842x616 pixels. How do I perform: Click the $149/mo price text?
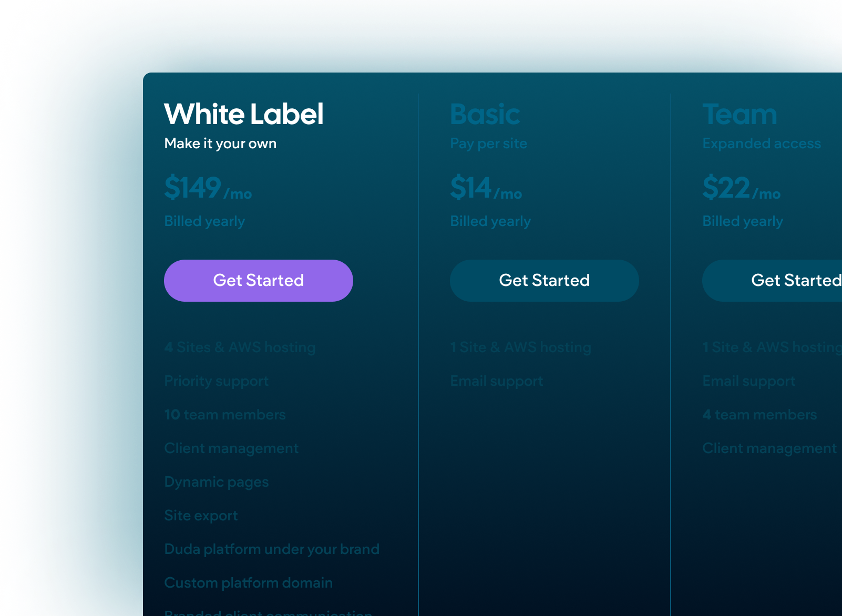208,189
